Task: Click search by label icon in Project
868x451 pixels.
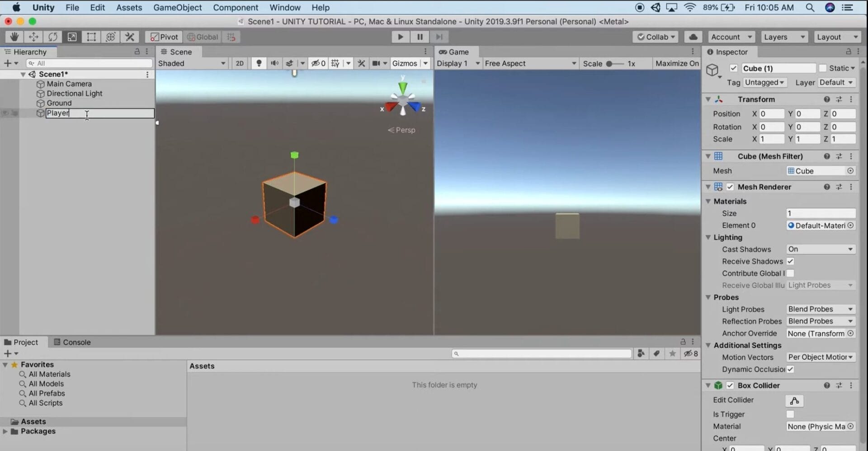Action: [x=656, y=353]
